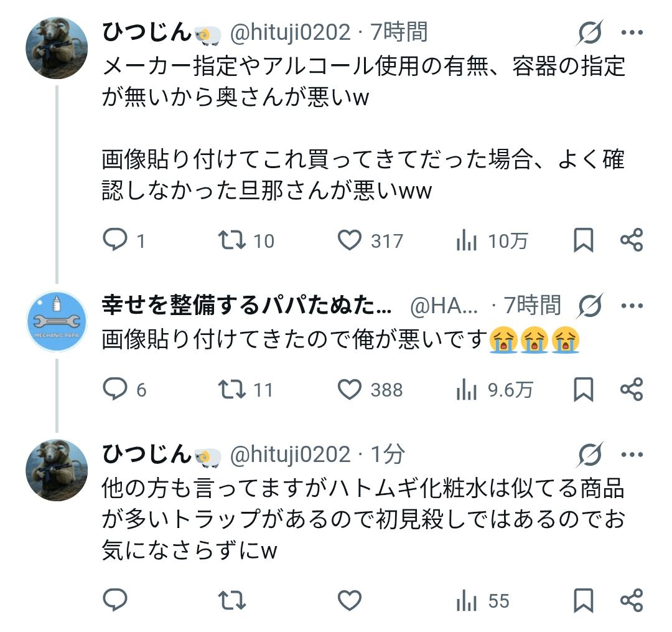Share the first ひつじん tweet

point(632,240)
